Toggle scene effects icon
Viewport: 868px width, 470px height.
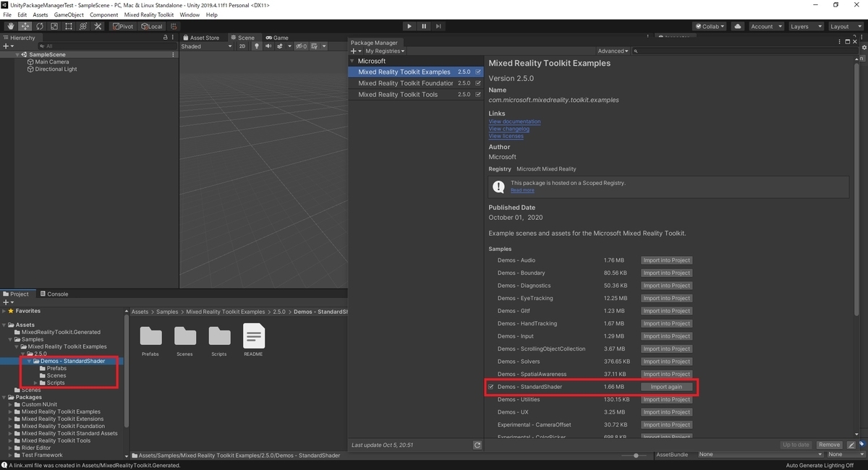coord(280,46)
